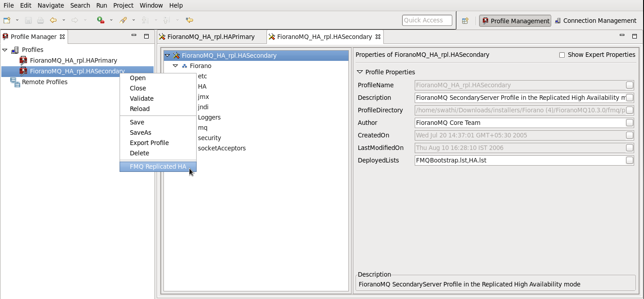Choose Reload from the context menu
This screenshot has height=299, width=644.
(158, 109)
